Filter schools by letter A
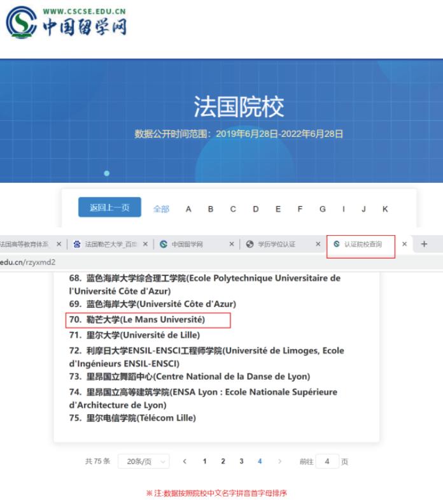 click(x=188, y=209)
